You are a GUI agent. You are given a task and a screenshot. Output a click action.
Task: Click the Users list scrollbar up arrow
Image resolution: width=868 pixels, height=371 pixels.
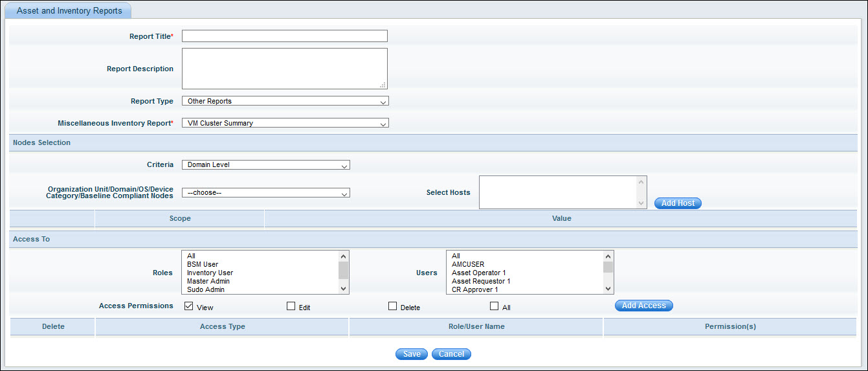tap(608, 256)
